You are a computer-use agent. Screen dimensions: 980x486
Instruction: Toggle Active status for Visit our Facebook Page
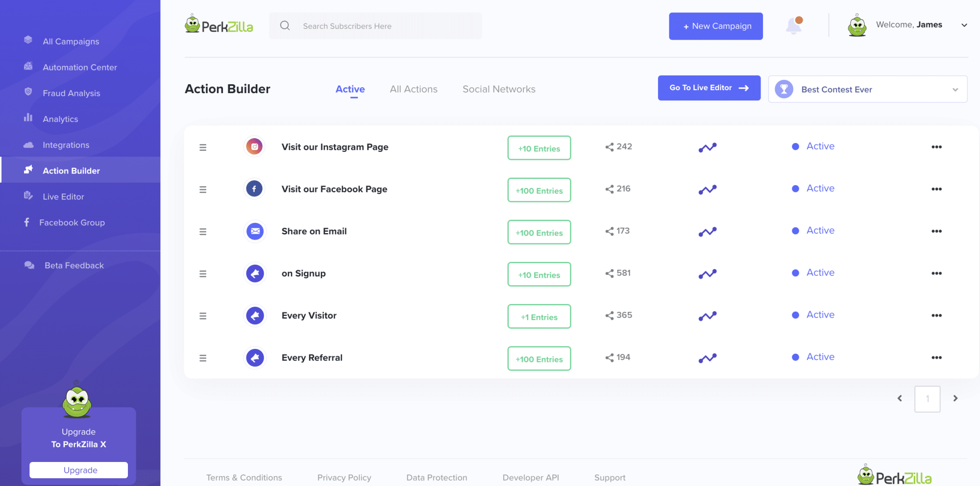pos(813,189)
